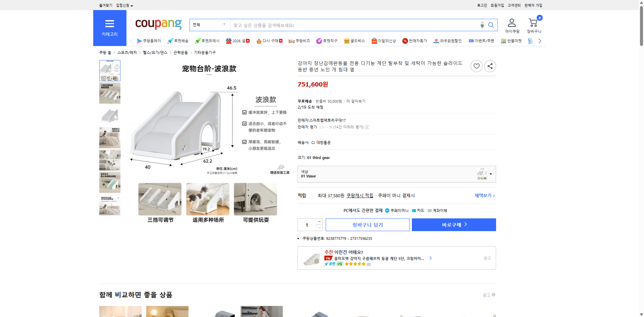The width and height of the screenshot is (644, 317).
Task: Click the search magnifier icon
Action: click(491, 25)
